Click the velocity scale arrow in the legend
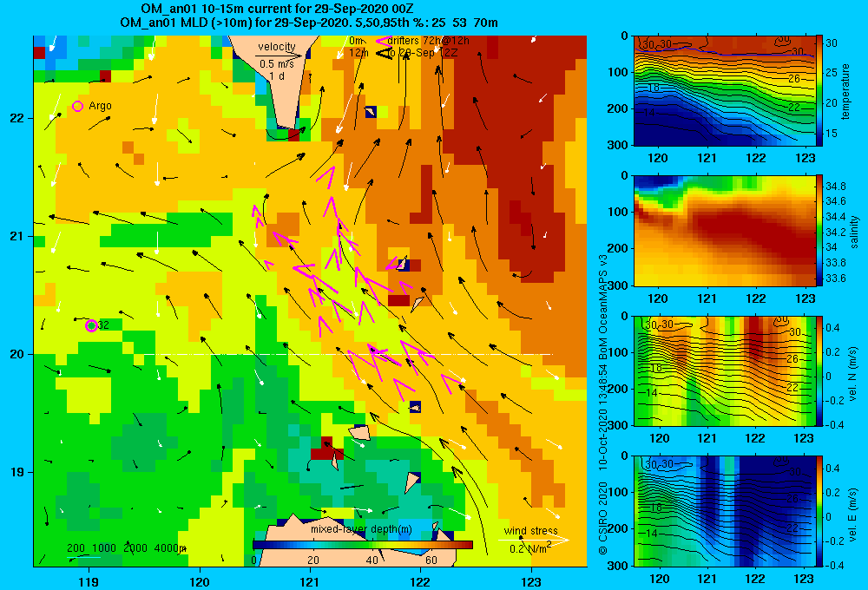The height and width of the screenshot is (590, 868). pos(279,56)
